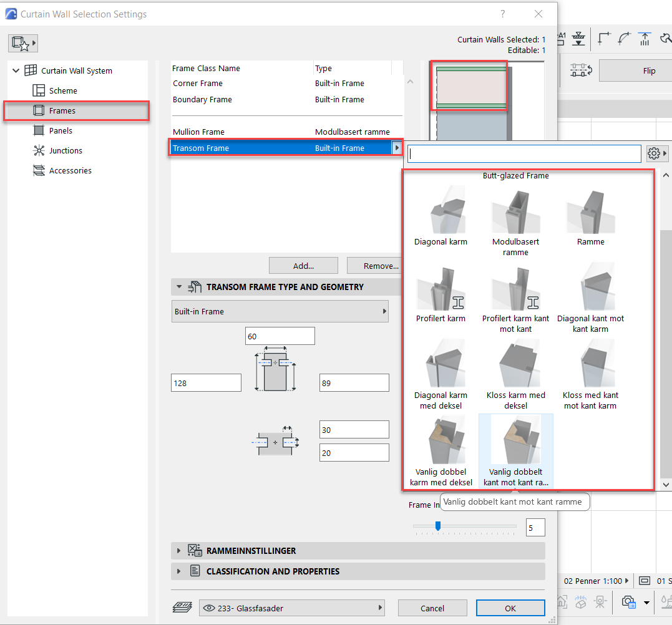Open the Scheme settings page

click(x=63, y=91)
